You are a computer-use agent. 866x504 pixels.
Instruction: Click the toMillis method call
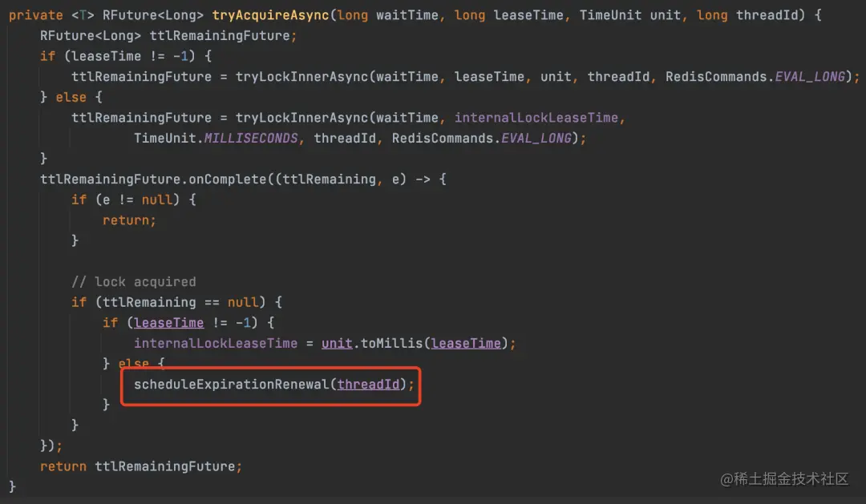[392, 344]
